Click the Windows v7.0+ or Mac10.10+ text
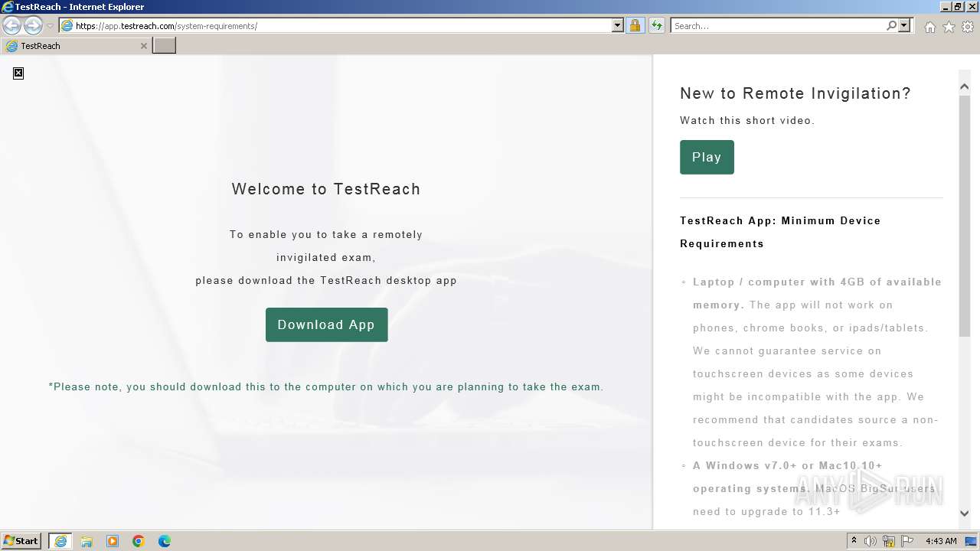Image resolution: width=980 pixels, height=551 pixels. 787,477
